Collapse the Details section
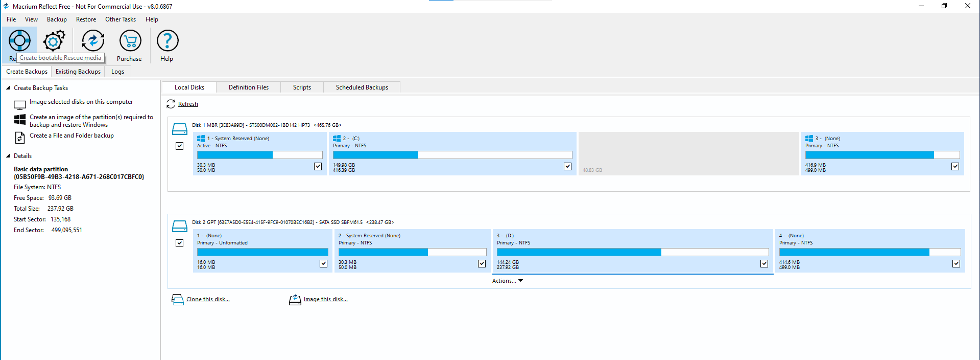980x360 pixels. pyautogui.click(x=8, y=156)
